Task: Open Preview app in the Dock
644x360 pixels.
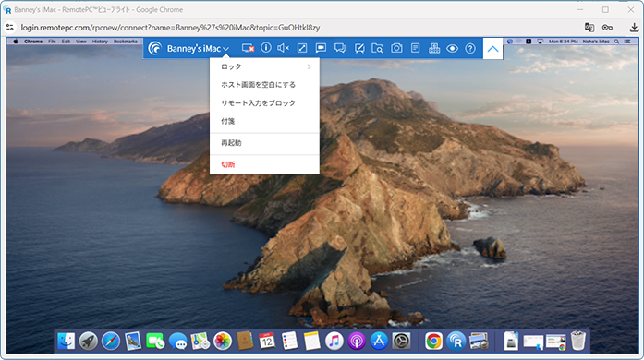Action: click(479, 342)
